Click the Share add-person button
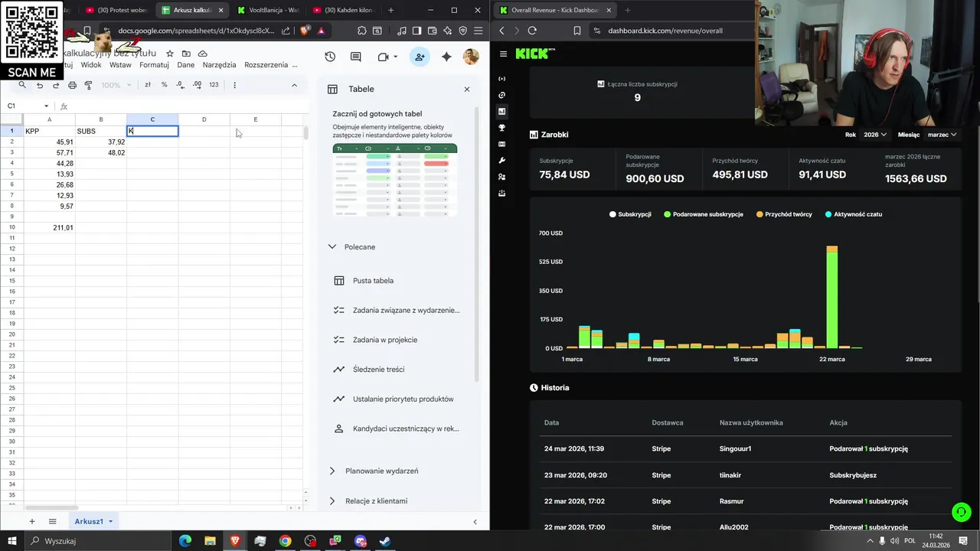The image size is (980, 551). pos(420,57)
